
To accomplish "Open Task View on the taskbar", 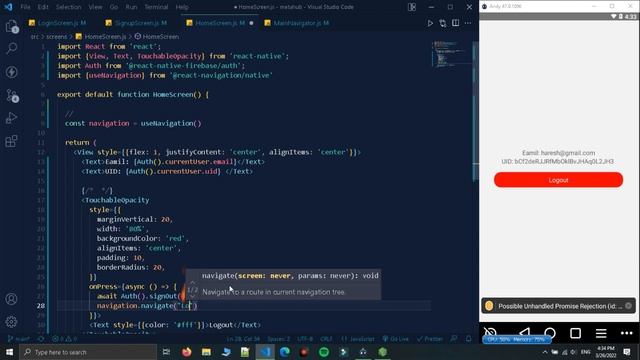I will tap(166, 352).
